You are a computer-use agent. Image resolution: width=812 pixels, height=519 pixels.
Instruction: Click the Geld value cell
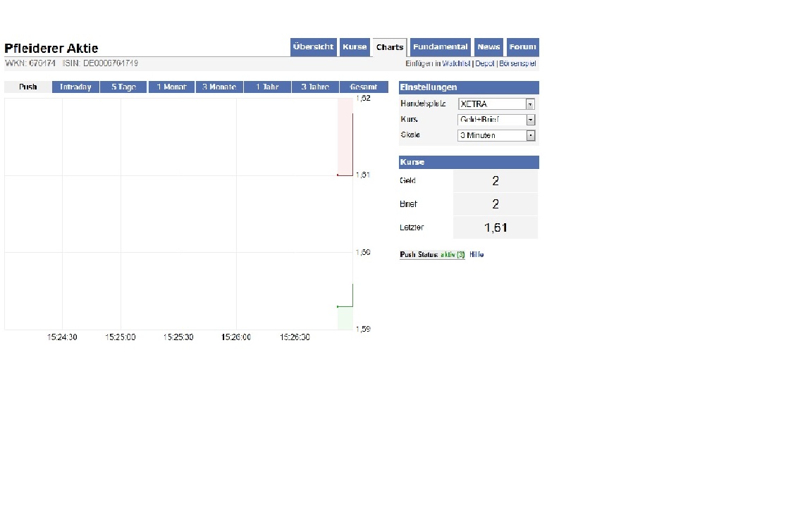[496, 180]
